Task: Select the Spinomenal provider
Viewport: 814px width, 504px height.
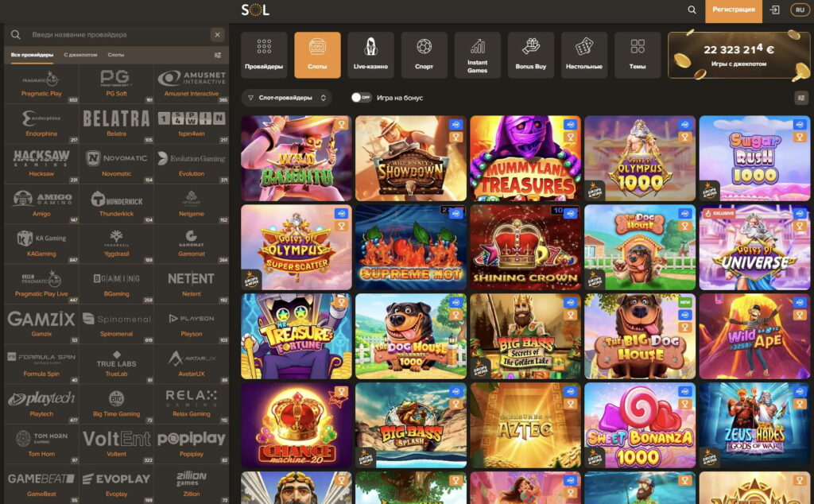Action: tap(116, 324)
